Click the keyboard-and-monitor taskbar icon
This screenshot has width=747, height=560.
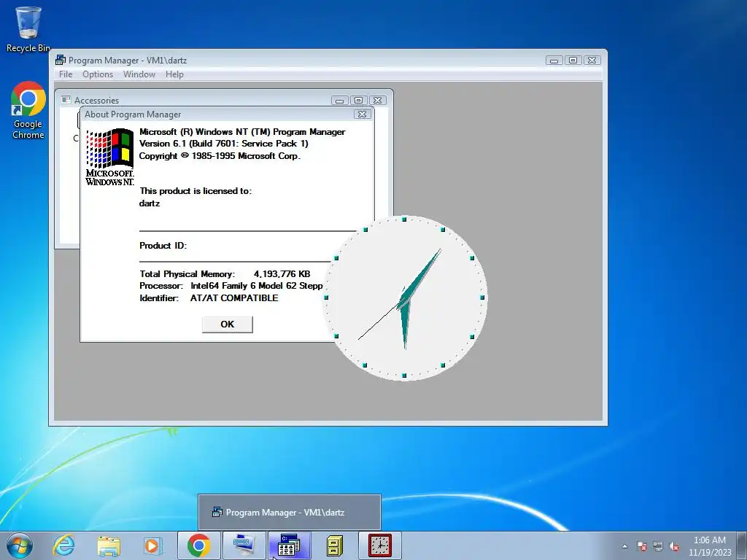[x=244, y=545]
